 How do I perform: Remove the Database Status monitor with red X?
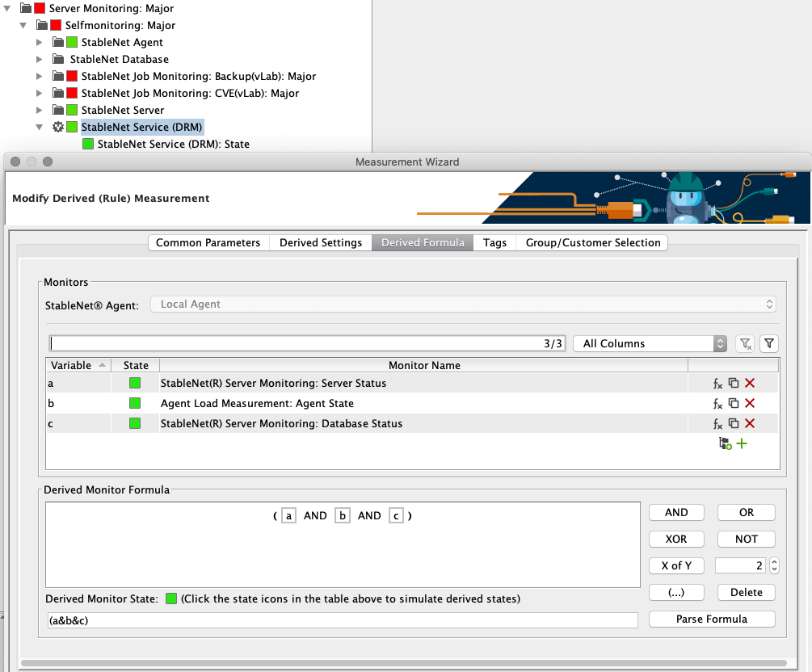coord(749,423)
